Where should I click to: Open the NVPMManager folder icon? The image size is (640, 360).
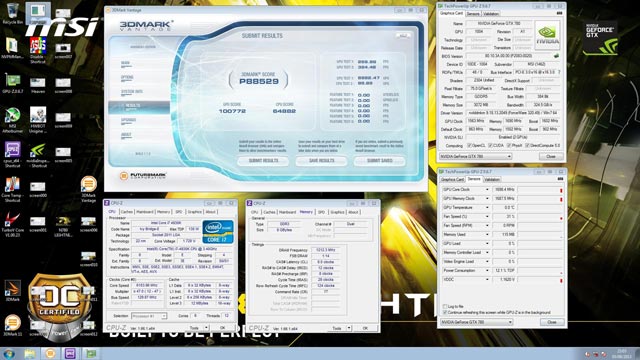(x=12, y=49)
